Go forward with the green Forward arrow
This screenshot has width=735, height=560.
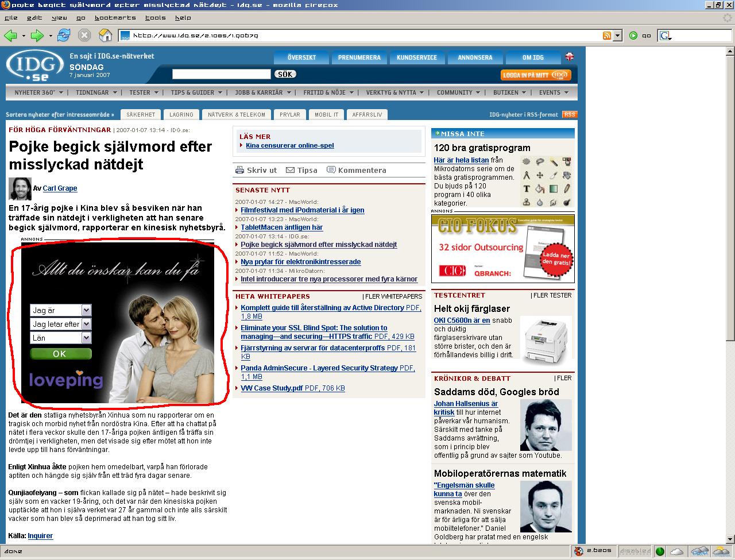coord(37,36)
